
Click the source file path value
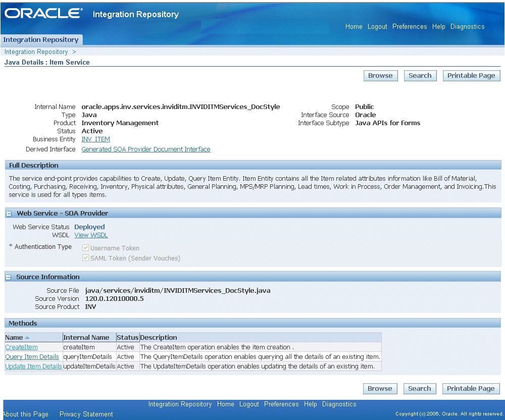click(178, 291)
